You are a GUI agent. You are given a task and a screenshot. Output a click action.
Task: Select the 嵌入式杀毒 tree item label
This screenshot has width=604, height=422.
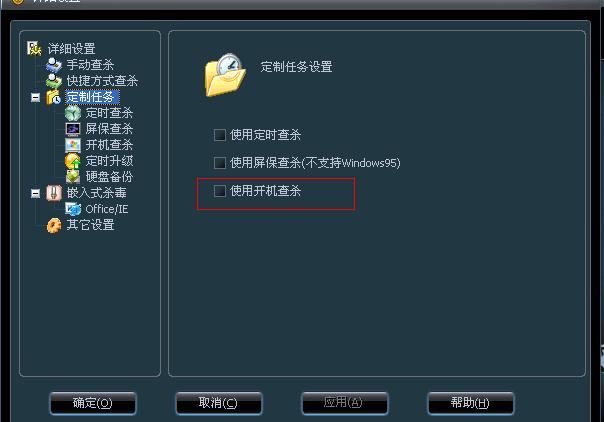click(97, 193)
